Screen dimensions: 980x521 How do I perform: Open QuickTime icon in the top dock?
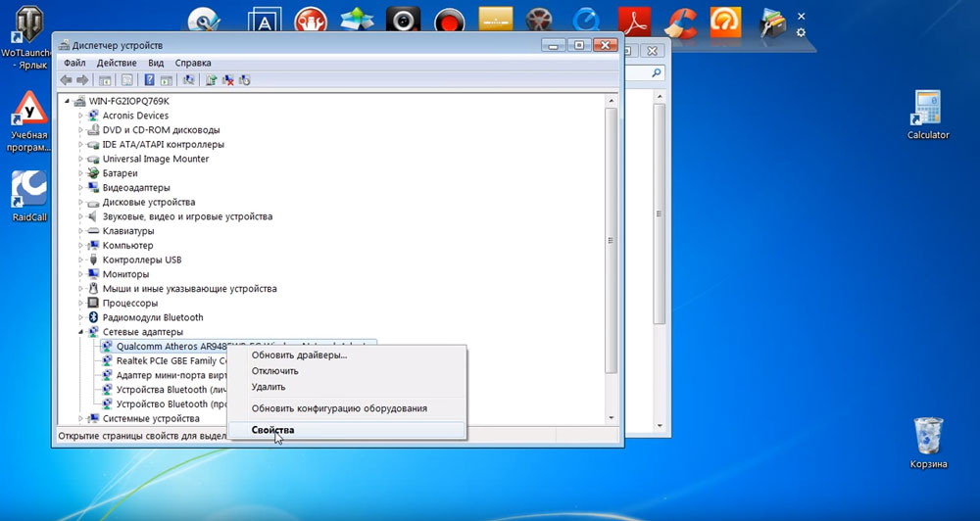pyautogui.click(x=586, y=20)
